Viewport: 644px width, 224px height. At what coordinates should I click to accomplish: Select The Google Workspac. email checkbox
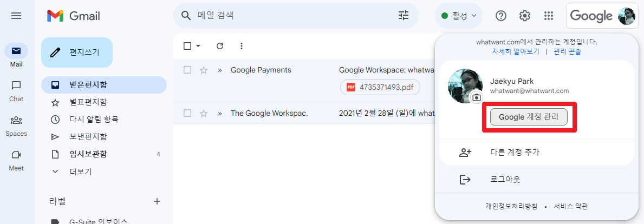click(187, 113)
